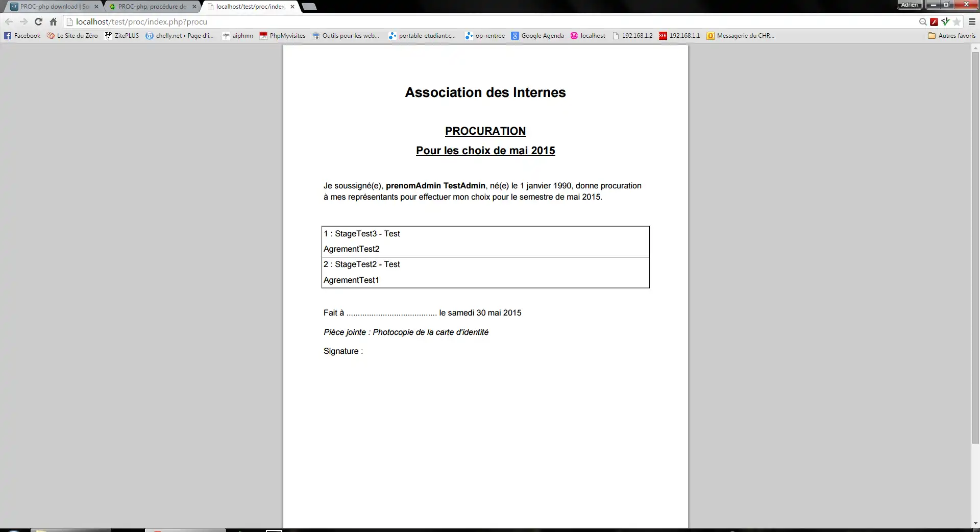The image size is (980, 532).
Task: Click the Adrien profile button
Action: 910,5
